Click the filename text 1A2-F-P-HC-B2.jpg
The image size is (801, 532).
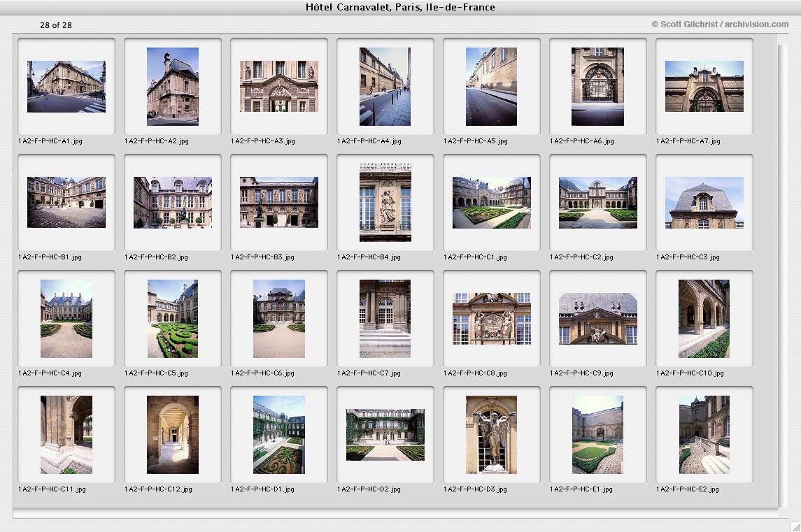click(156, 257)
